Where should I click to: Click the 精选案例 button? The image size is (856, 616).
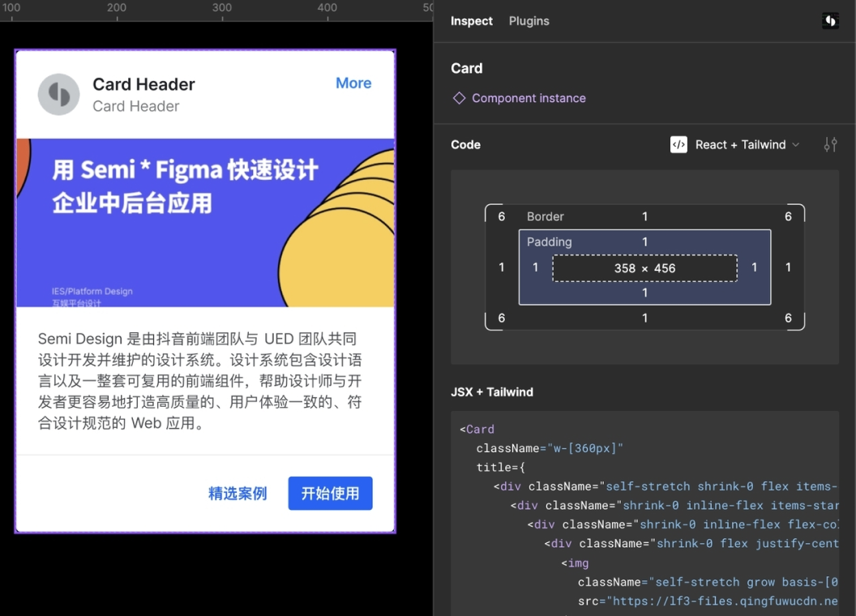[x=238, y=494]
